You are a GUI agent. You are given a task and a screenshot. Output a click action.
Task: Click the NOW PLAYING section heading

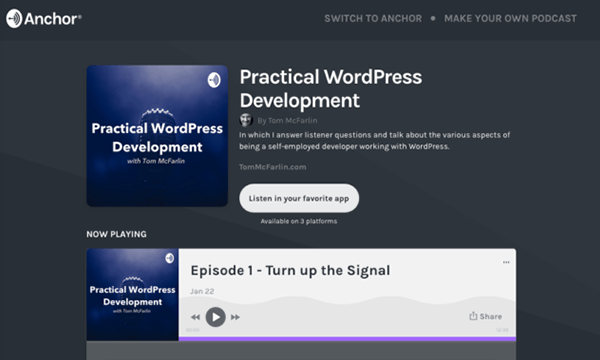click(116, 234)
